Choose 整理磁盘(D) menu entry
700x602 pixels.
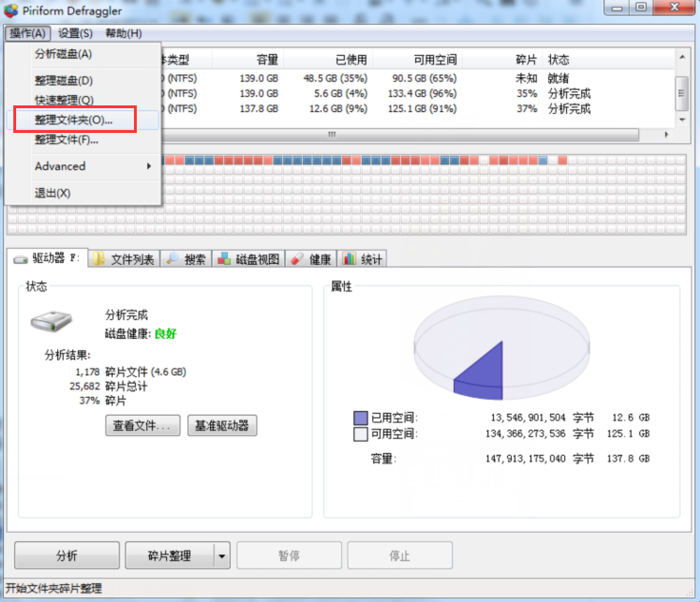point(83,81)
